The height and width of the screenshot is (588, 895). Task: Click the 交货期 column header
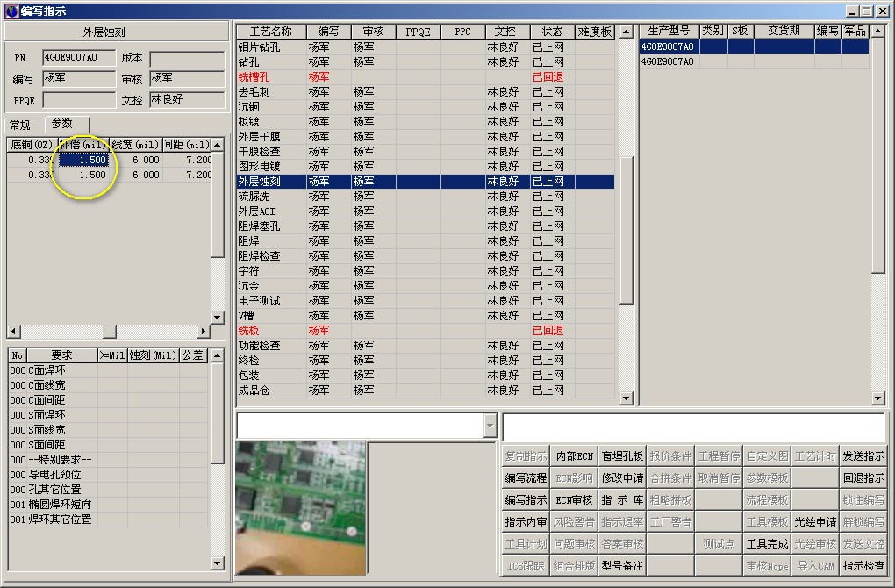(x=784, y=31)
